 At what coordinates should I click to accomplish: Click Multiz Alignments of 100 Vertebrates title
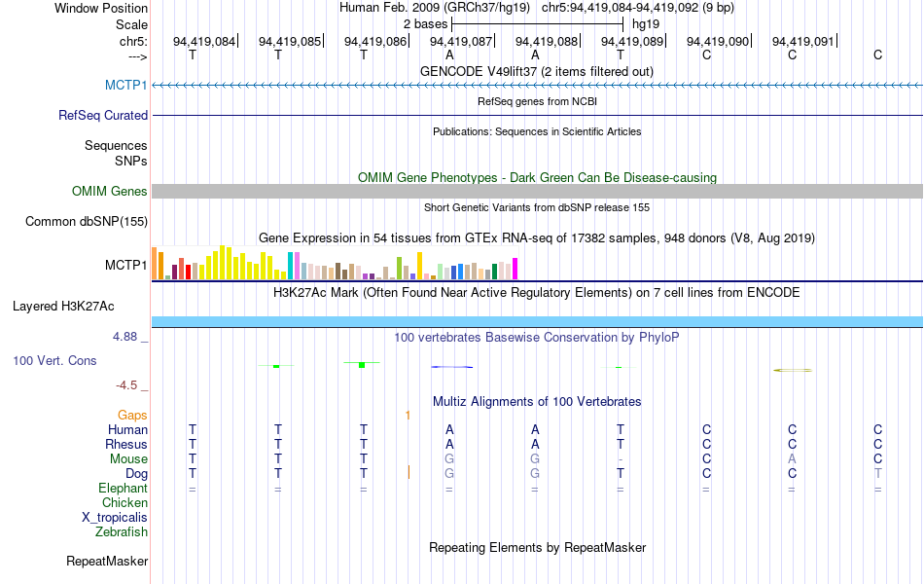(537, 402)
